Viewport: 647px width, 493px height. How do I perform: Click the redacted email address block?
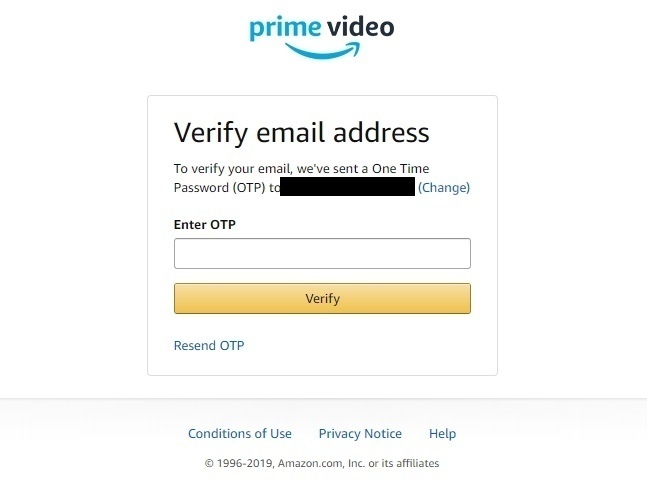click(x=347, y=186)
